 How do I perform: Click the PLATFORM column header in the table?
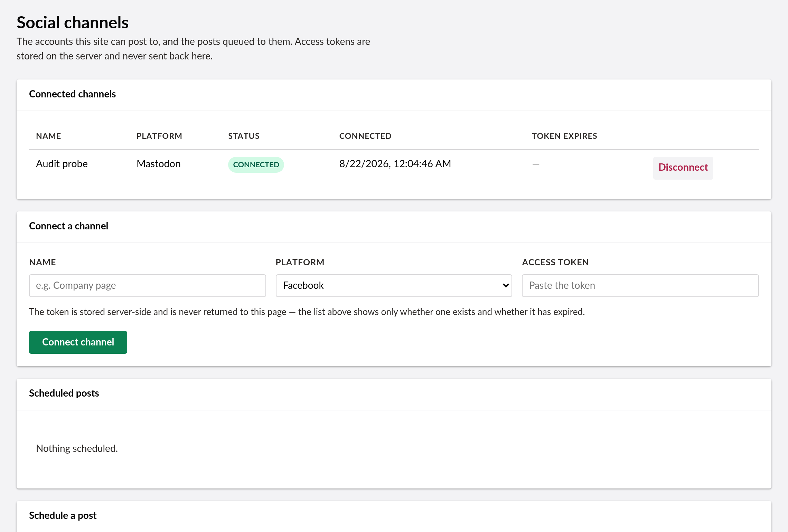(x=159, y=136)
